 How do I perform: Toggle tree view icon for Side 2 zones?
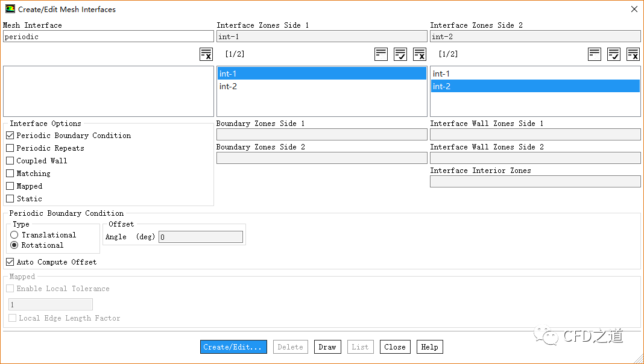595,54
